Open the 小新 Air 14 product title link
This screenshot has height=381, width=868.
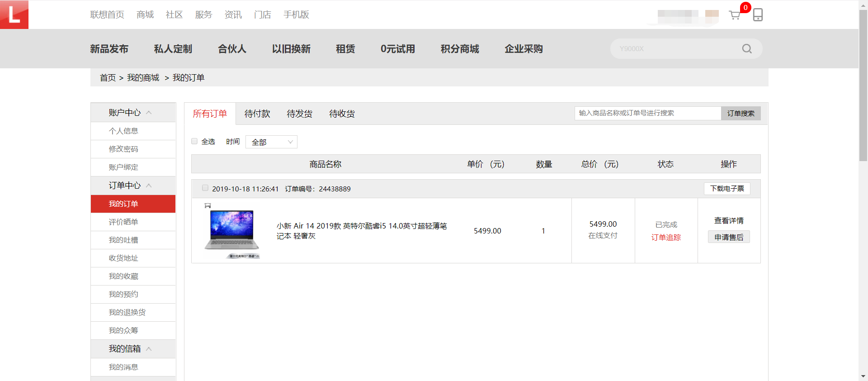[362, 231]
